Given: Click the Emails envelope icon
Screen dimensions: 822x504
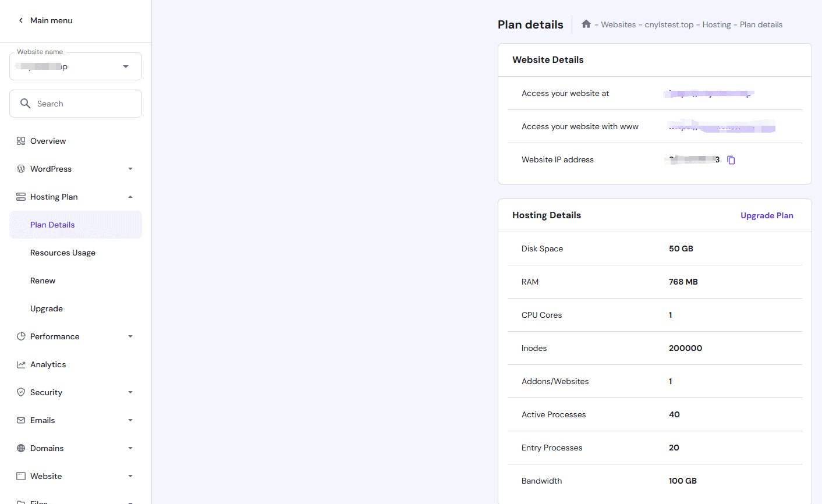Looking at the screenshot, I should click(21, 420).
